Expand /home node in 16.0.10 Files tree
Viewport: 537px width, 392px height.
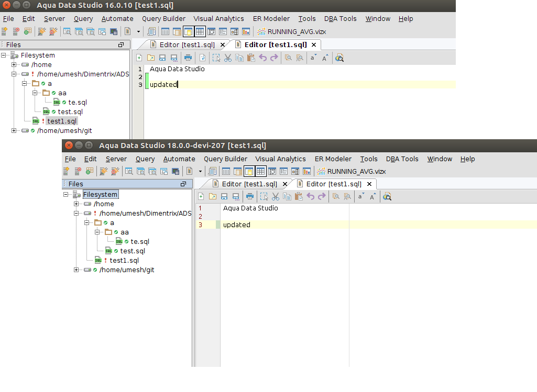tap(14, 65)
